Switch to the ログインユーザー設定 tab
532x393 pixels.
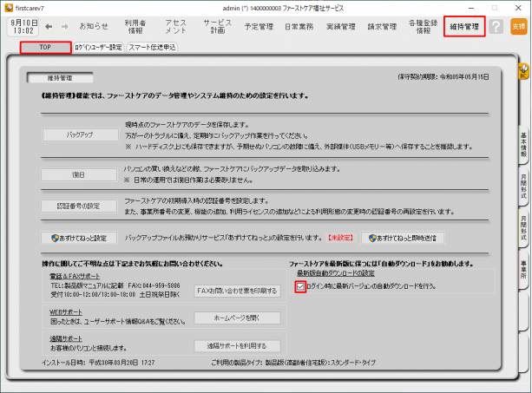pos(98,47)
